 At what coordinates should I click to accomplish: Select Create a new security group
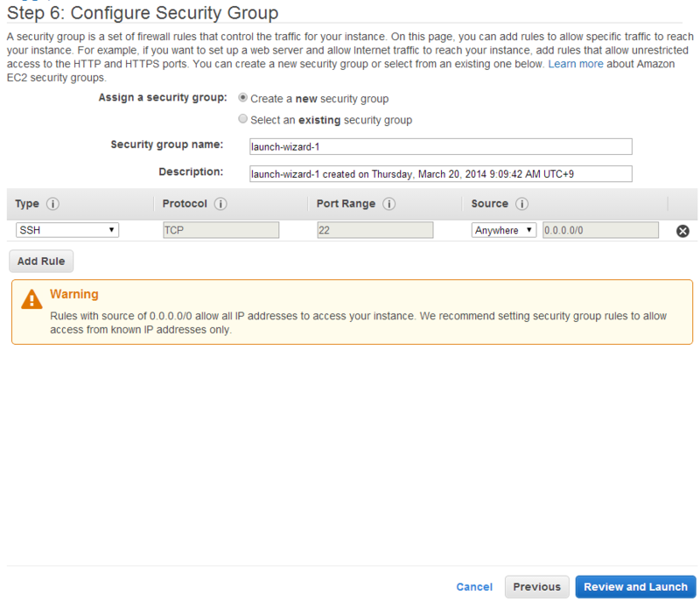coord(243,98)
